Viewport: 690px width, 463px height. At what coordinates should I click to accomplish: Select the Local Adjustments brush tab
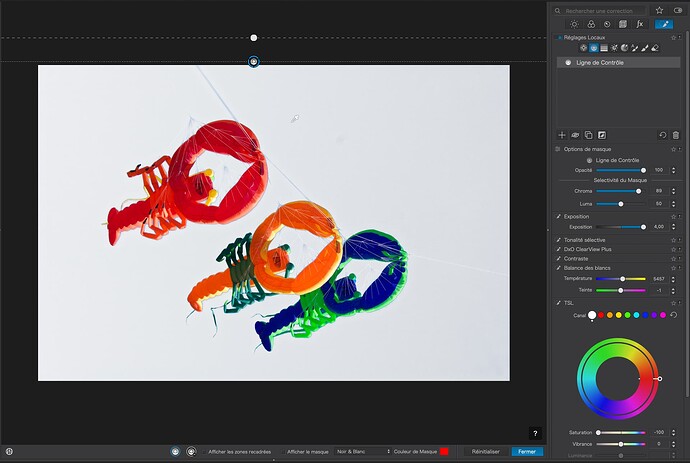[x=664, y=24]
